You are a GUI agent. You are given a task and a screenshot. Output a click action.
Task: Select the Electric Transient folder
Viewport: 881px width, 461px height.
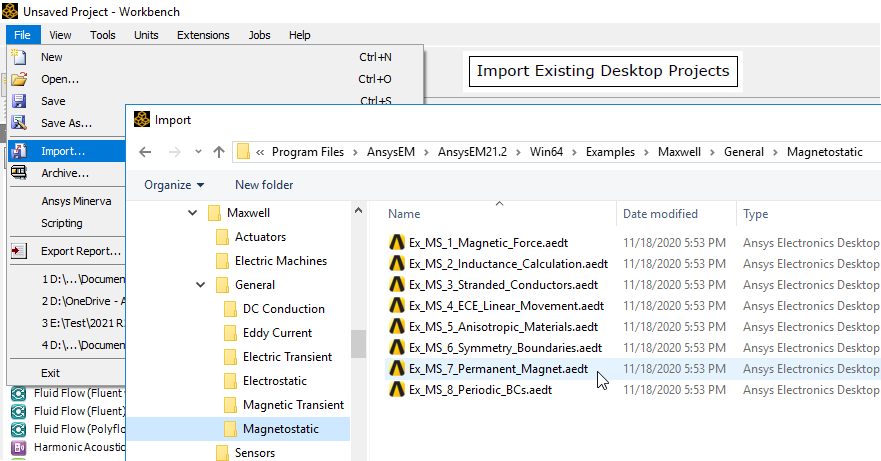coord(287,357)
